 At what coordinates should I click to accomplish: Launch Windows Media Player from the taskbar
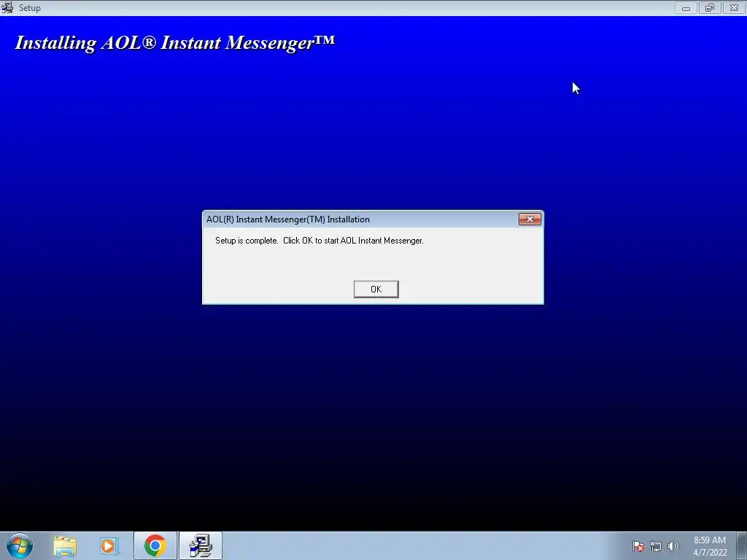pos(109,545)
